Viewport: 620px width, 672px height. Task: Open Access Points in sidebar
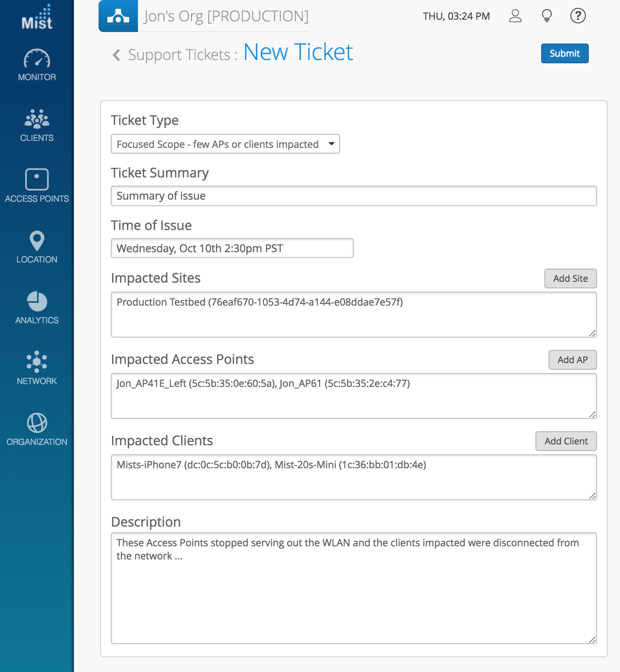[37, 180]
